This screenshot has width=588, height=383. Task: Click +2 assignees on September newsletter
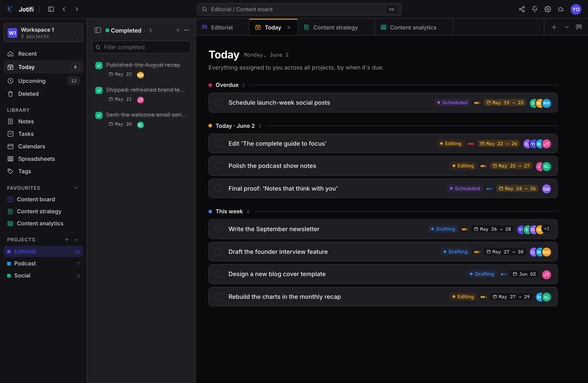(547, 229)
